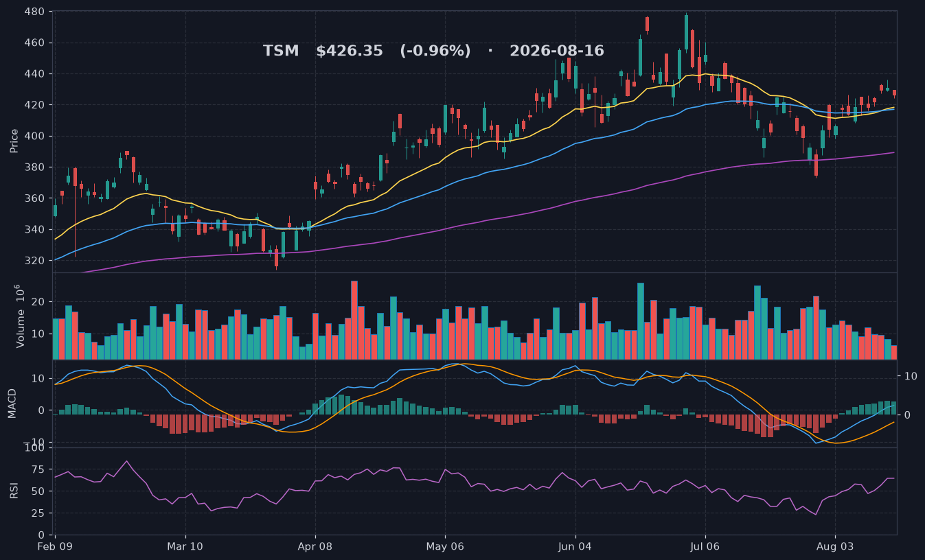Click the Jul 06 date label

click(x=705, y=547)
